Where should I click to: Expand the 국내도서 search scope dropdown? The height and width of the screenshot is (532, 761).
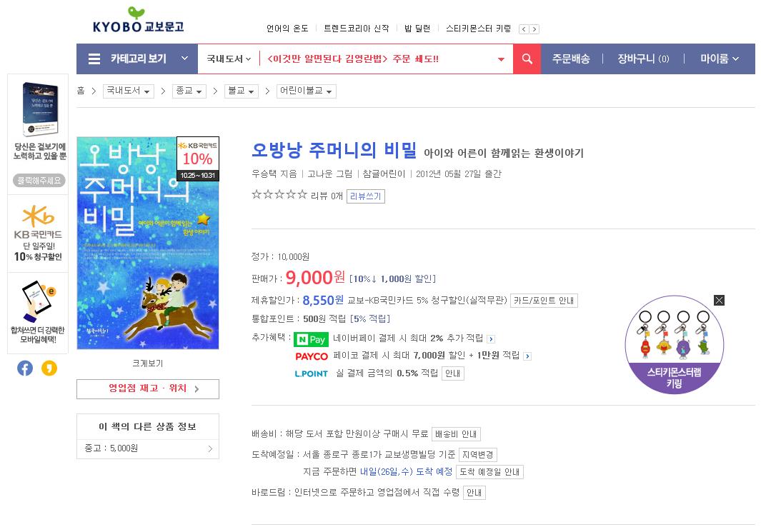229,59
